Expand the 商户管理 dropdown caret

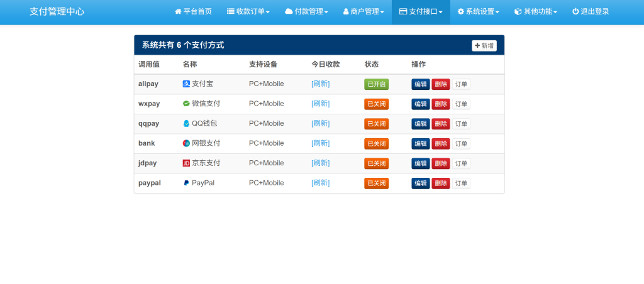coord(382,13)
